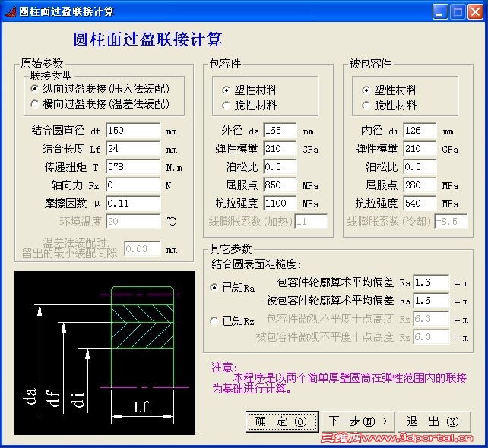Go to next step with 下一步(N)

click(x=358, y=421)
